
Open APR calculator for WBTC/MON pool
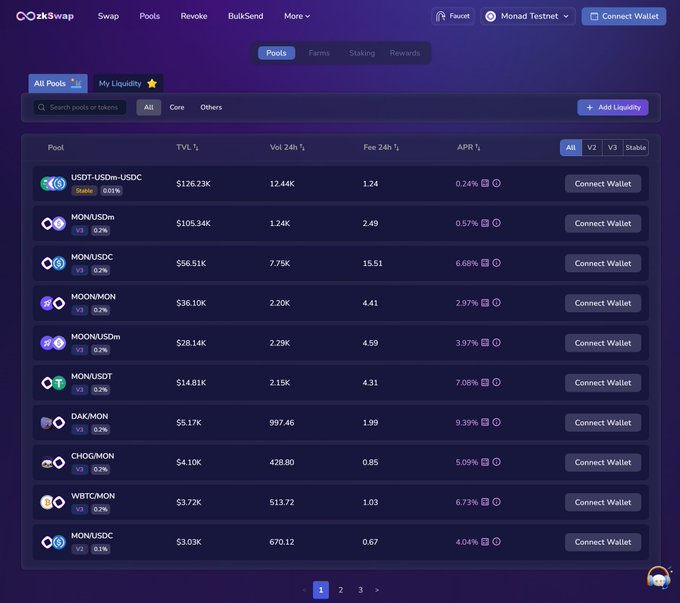pos(485,502)
